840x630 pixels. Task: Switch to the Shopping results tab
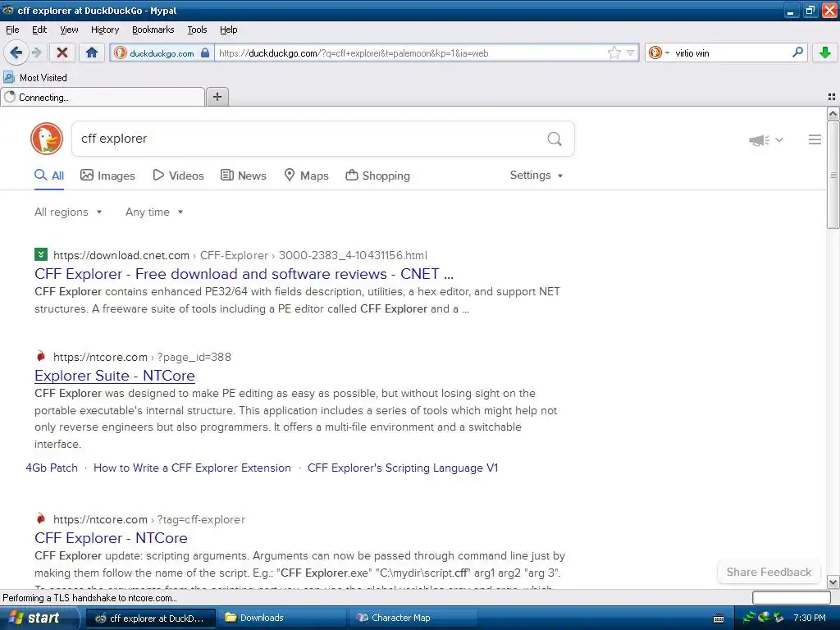point(377,176)
